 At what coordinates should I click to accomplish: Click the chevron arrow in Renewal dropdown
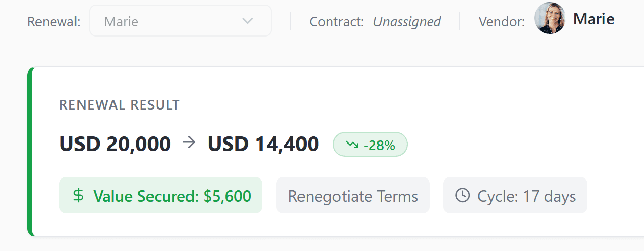248,21
